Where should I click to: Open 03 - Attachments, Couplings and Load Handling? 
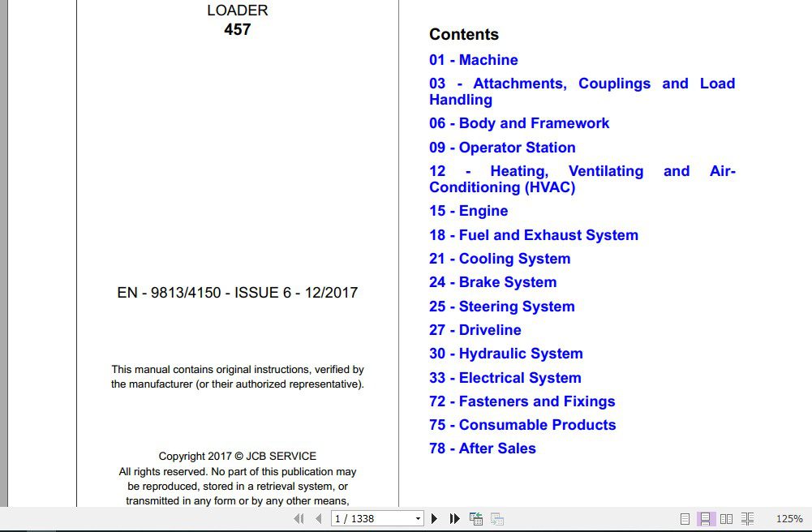coord(582,92)
